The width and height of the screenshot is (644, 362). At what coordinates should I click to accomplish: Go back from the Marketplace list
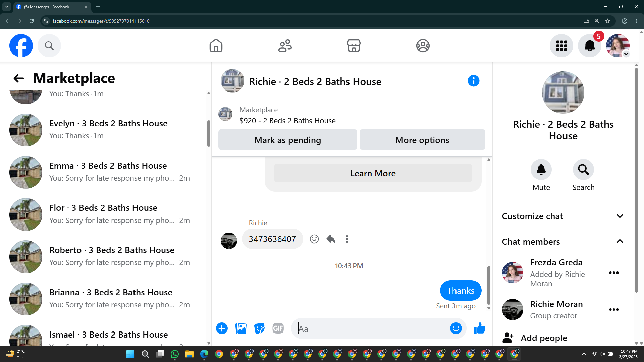19,78
